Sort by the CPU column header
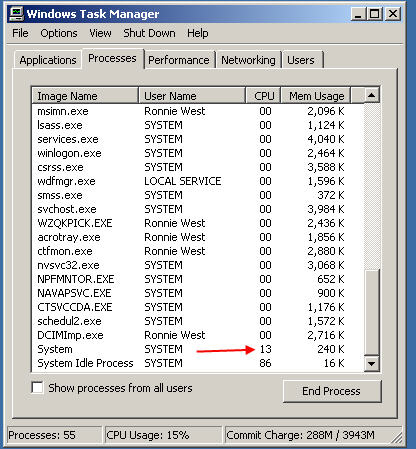This screenshot has width=416, height=449. [263, 96]
